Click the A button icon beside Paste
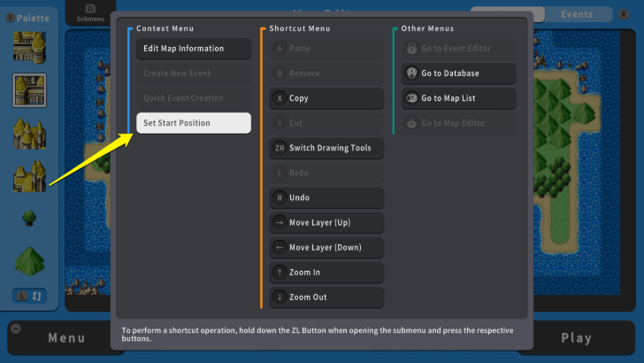The image size is (644, 363). pyautogui.click(x=280, y=49)
